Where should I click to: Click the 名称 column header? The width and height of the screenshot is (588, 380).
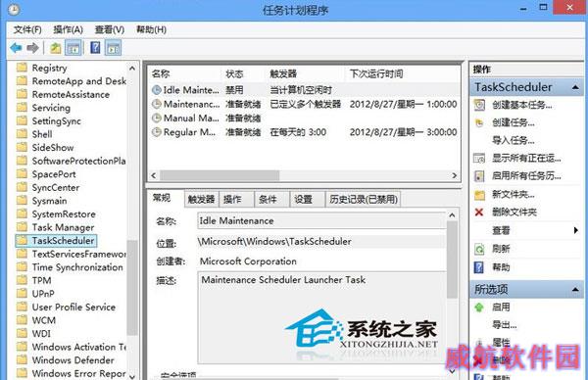[161, 73]
